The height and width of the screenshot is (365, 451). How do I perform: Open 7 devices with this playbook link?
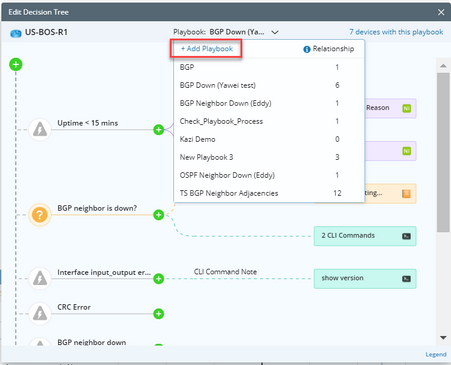396,32
